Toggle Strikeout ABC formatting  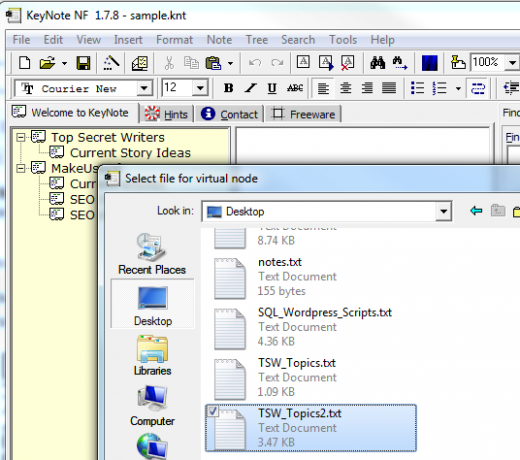[295, 88]
